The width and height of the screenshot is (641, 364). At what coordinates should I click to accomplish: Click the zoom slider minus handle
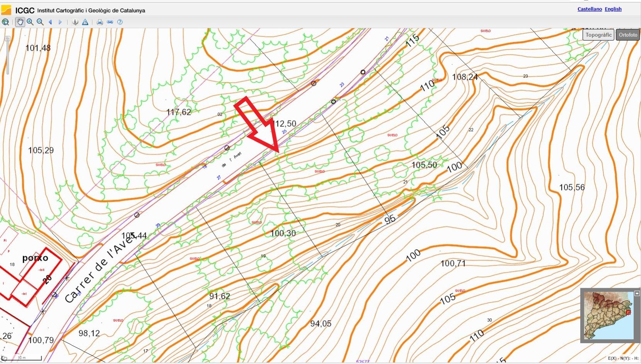pos(7,39)
